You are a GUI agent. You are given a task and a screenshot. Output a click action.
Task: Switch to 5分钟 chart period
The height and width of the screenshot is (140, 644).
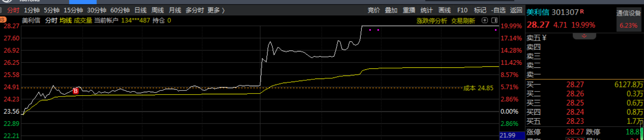[52, 10]
